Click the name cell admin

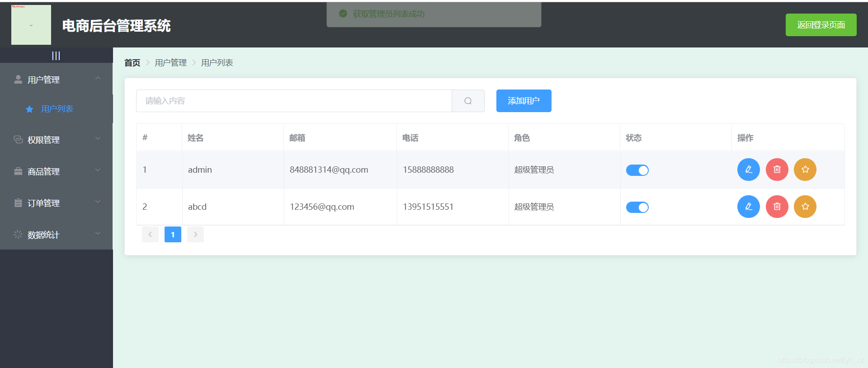coord(200,170)
